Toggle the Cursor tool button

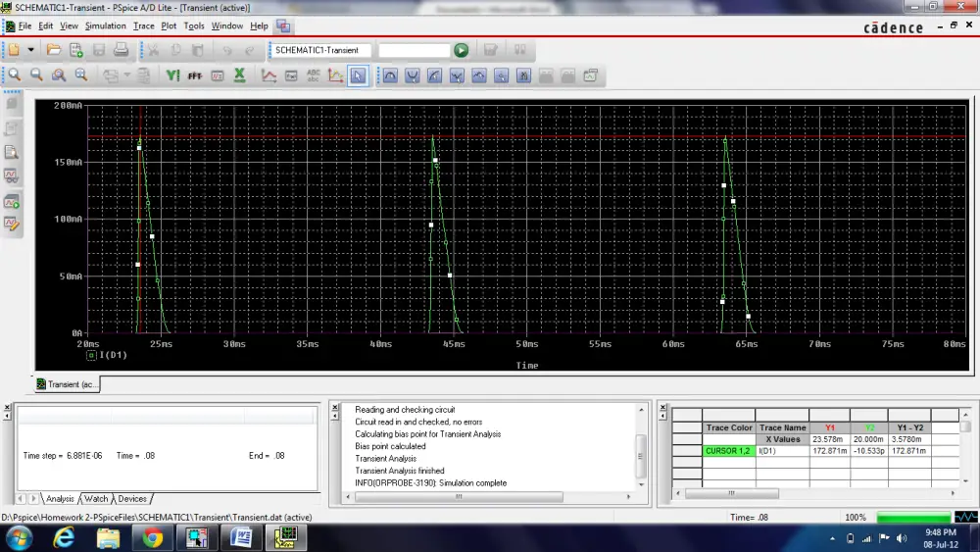point(358,75)
